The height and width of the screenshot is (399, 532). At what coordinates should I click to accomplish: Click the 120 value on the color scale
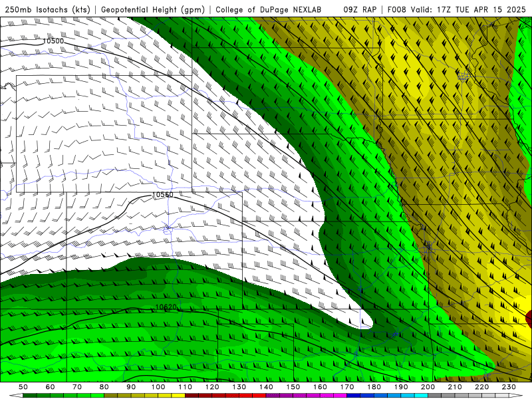[x=212, y=387]
